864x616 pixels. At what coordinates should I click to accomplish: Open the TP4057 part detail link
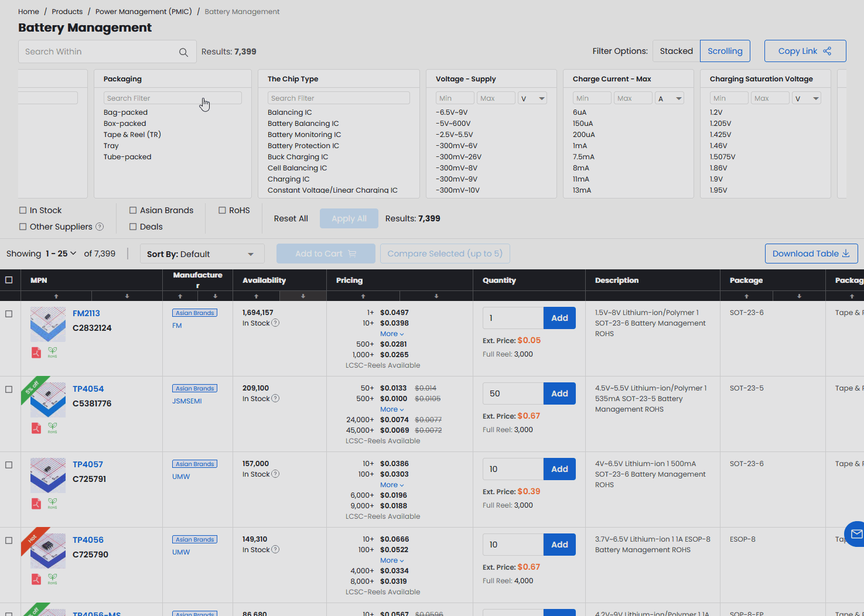(x=87, y=464)
